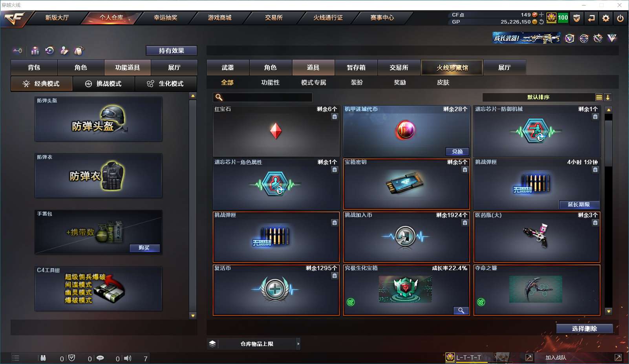Switch to 生化模式 mode
Viewport: 629px width, 364px height.
[166, 84]
